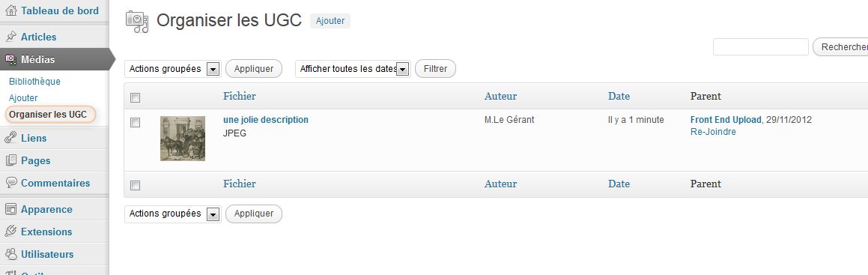Select Organiser les UGC submenu item
The image size is (868, 275).
[48, 115]
